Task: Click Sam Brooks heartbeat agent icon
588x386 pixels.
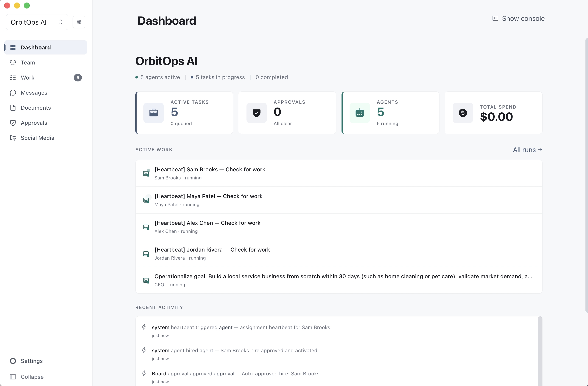Action: click(146, 173)
